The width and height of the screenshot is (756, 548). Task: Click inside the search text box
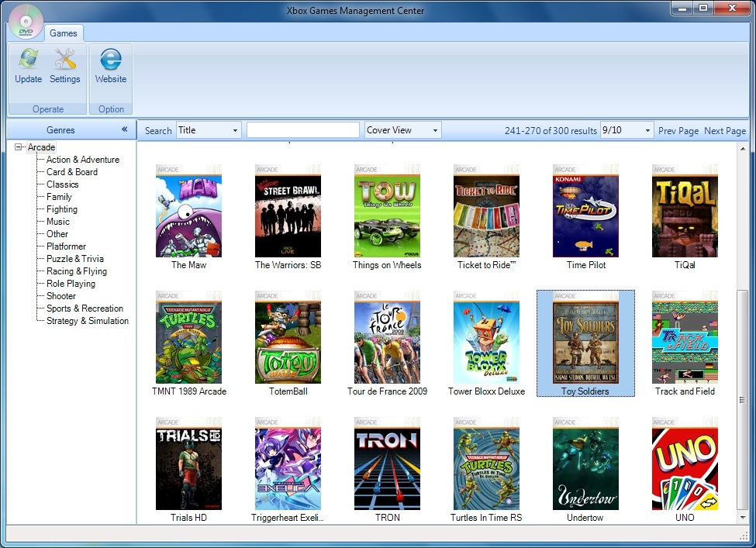point(302,130)
